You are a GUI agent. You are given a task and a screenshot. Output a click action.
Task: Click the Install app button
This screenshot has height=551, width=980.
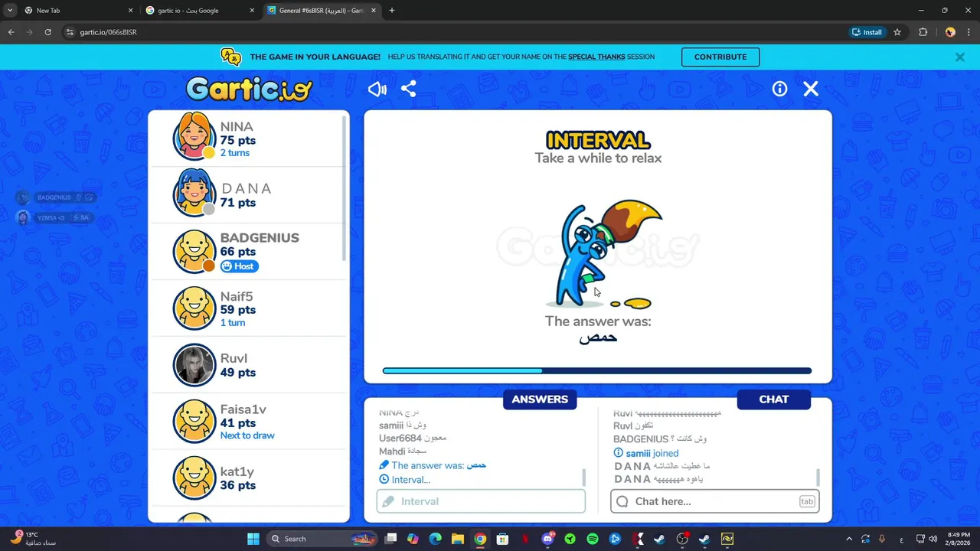(867, 32)
